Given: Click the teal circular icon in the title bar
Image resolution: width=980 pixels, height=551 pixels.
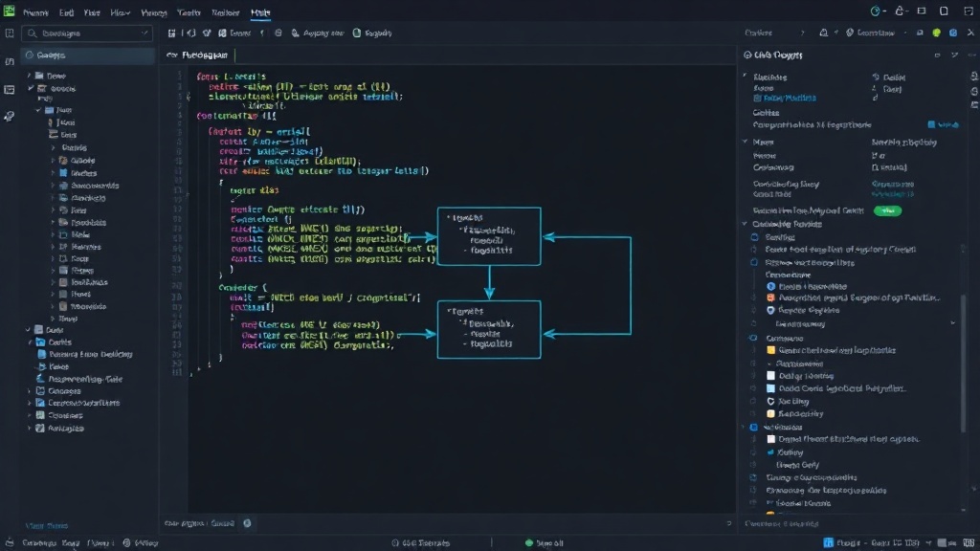Looking at the screenshot, I should (x=876, y=11).
